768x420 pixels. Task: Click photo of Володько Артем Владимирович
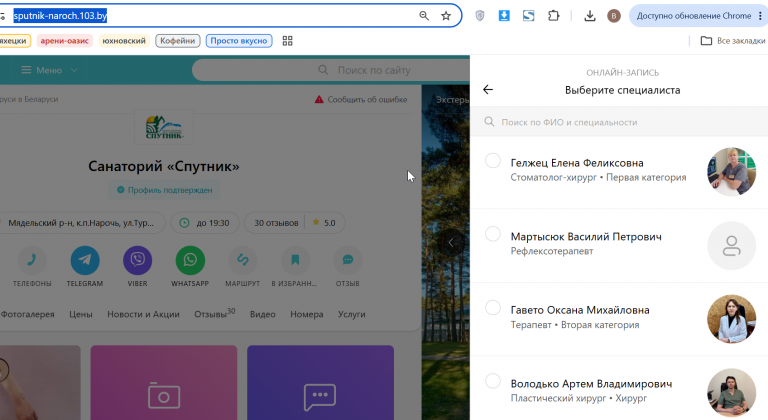coord(732,392)
